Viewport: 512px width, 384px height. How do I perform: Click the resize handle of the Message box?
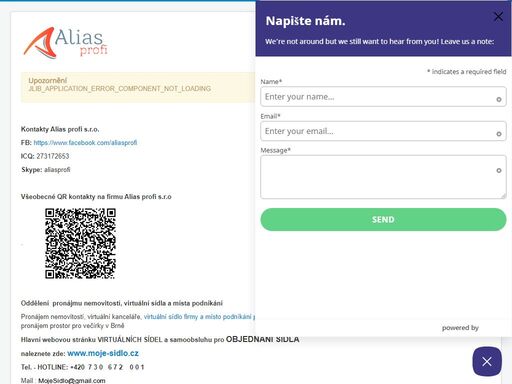(x=503, y=196)
